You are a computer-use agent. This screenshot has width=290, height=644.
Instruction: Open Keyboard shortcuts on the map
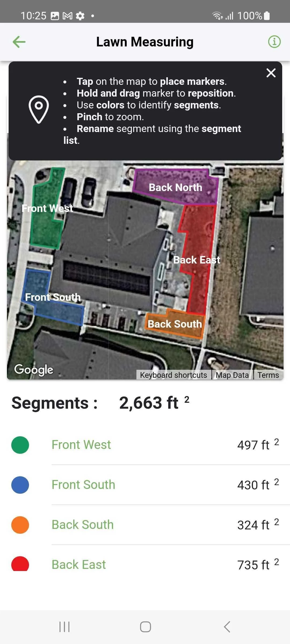point(173,375)
